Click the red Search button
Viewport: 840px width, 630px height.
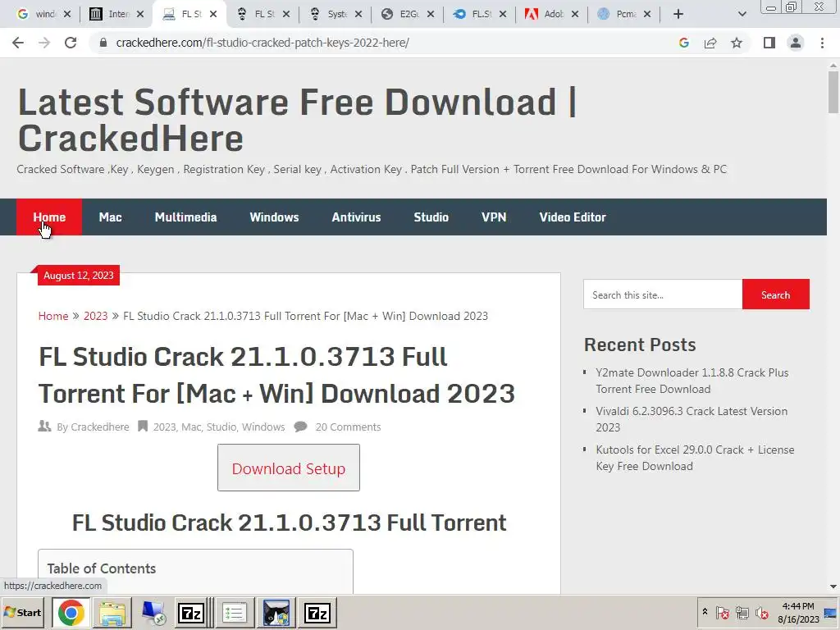pos(776,294)
